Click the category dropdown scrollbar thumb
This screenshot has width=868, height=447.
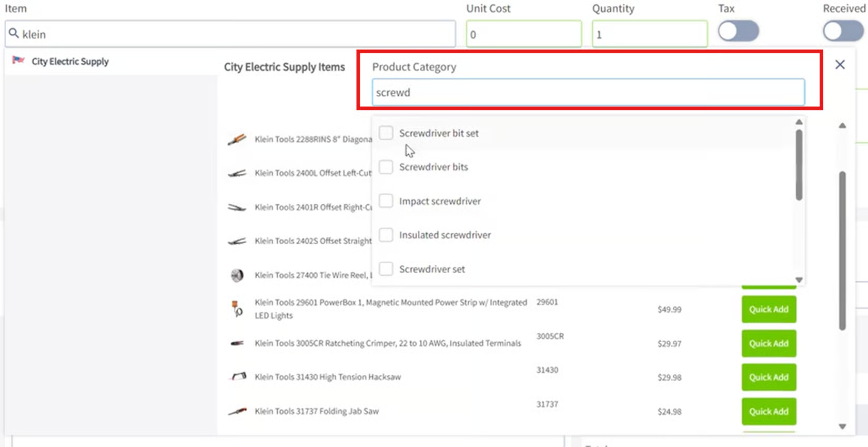[x=799, y=165]
